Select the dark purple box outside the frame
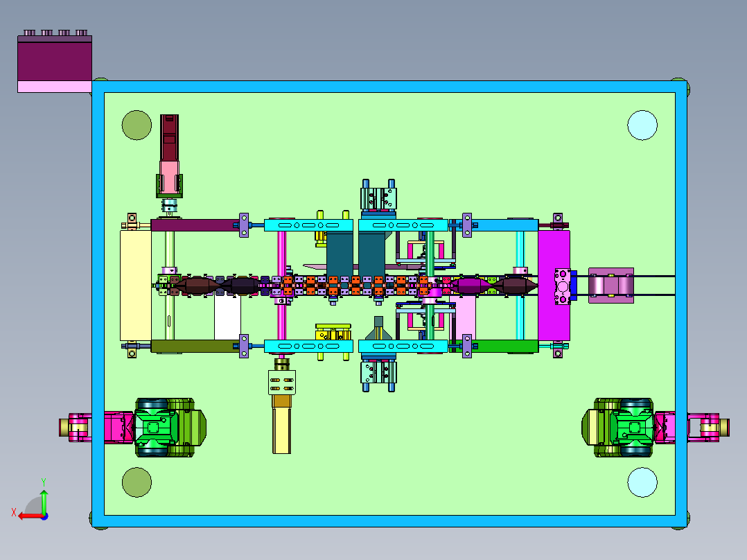 [x=55, y=59]
